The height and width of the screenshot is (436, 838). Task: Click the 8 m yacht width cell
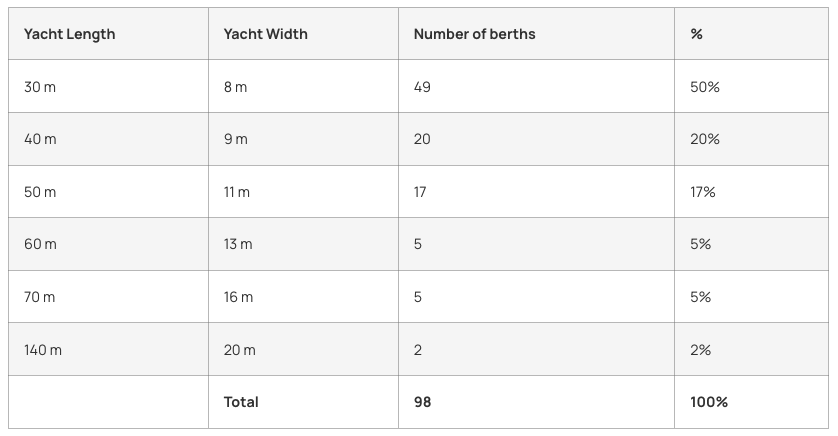[235, 87]
